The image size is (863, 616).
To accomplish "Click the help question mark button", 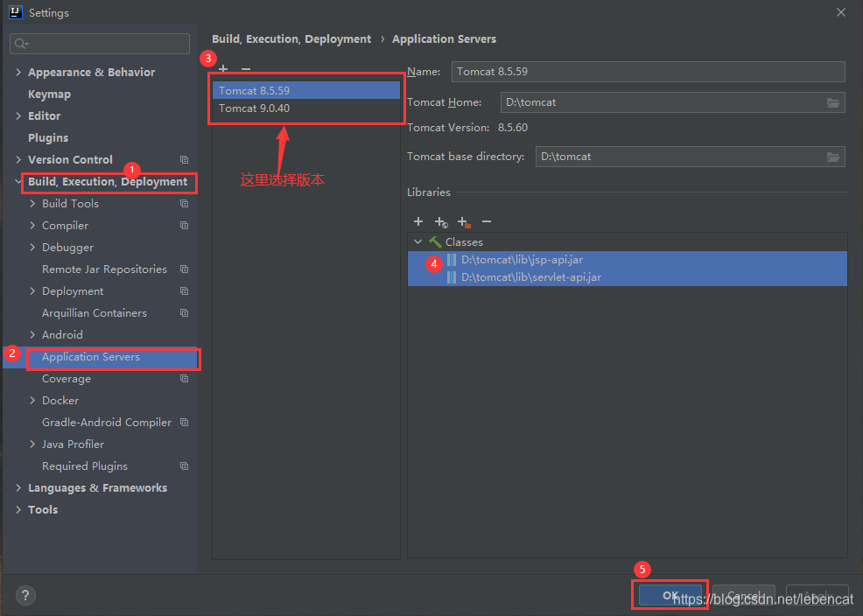I will 26,595.
